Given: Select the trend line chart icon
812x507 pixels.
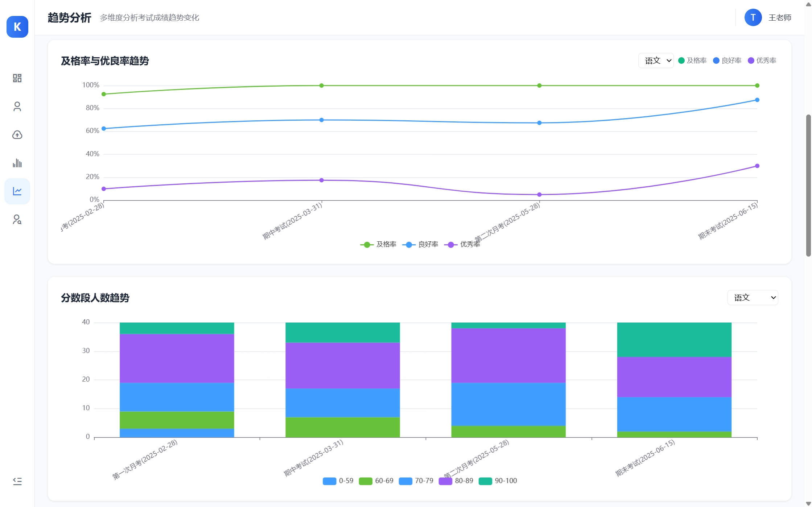Looking at the screenshot, I should coord(17,191).
